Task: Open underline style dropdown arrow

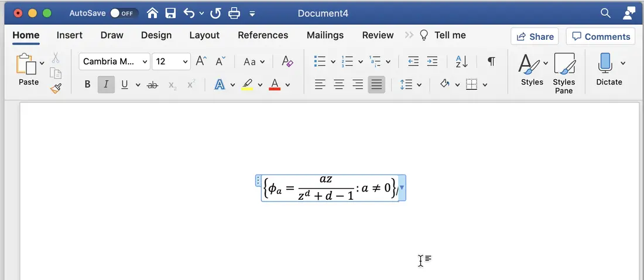Action: click(x=138, y=85)
